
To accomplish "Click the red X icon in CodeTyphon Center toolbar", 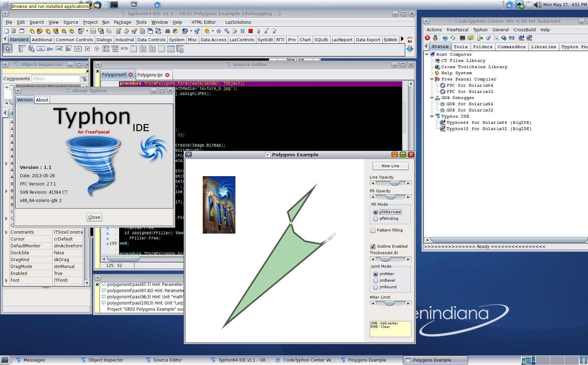I will [x=427, y=38].
